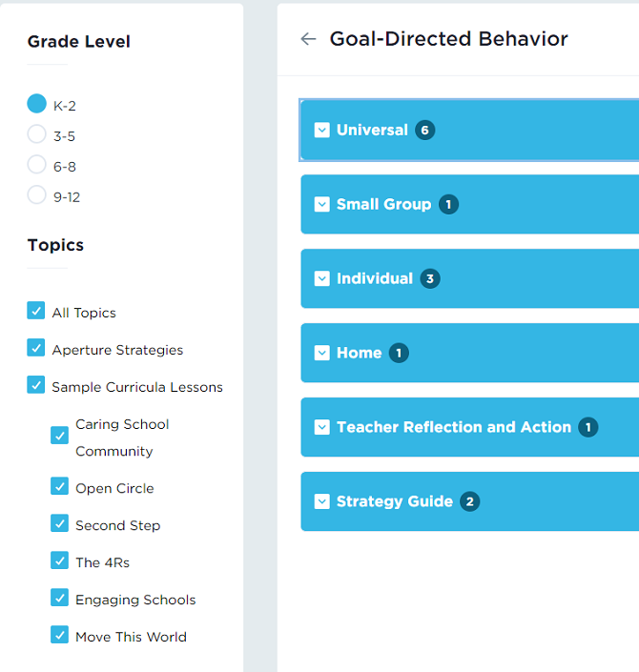This screenshot has width=639, height=672.
Task: Click the Individual count badge showing 3
Action: 430,279
